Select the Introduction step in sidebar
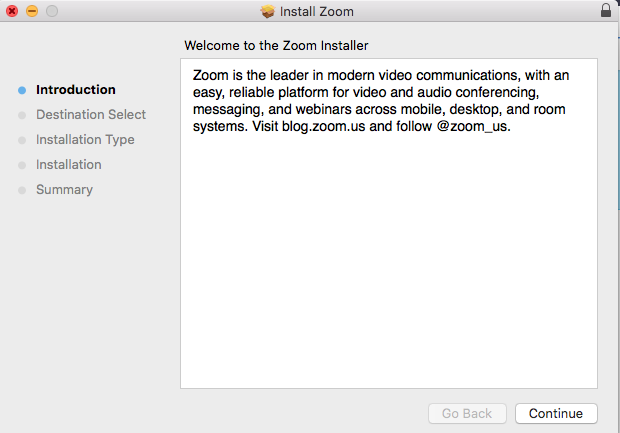620x433 pixels. (x=75, y=90)
